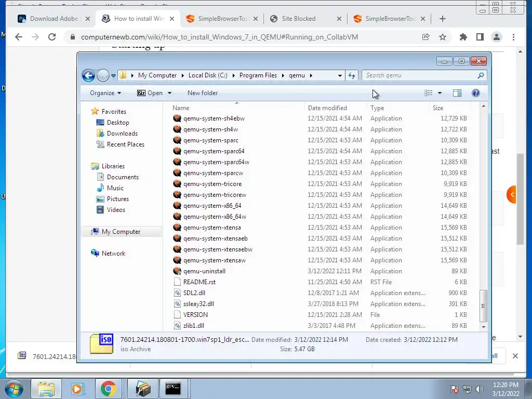
Task: Click the magnifier icon in Search qemu box
Action: [x=481, y=75]
